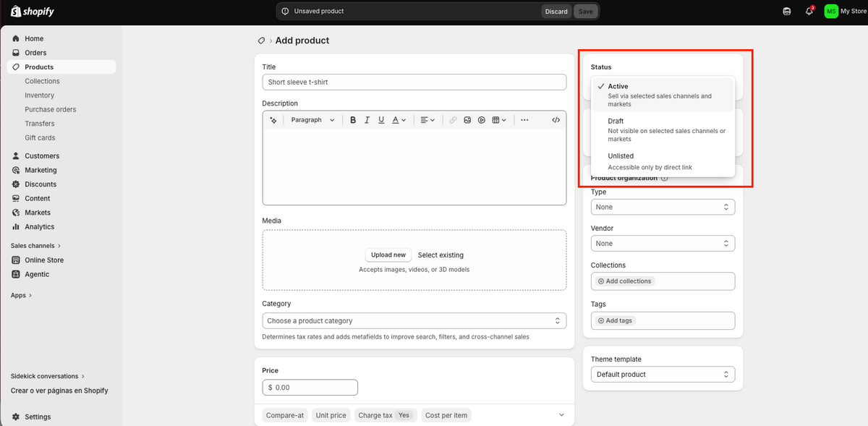The image size is (868, 426).
Task: Open the text color picker
Action: coord(399,120)
